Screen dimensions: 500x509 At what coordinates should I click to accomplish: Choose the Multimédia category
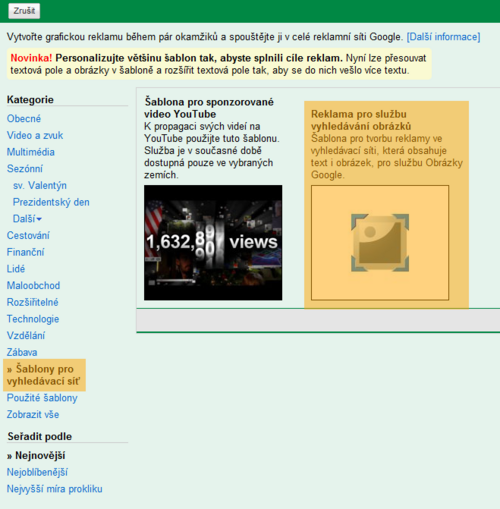[31, 152]
